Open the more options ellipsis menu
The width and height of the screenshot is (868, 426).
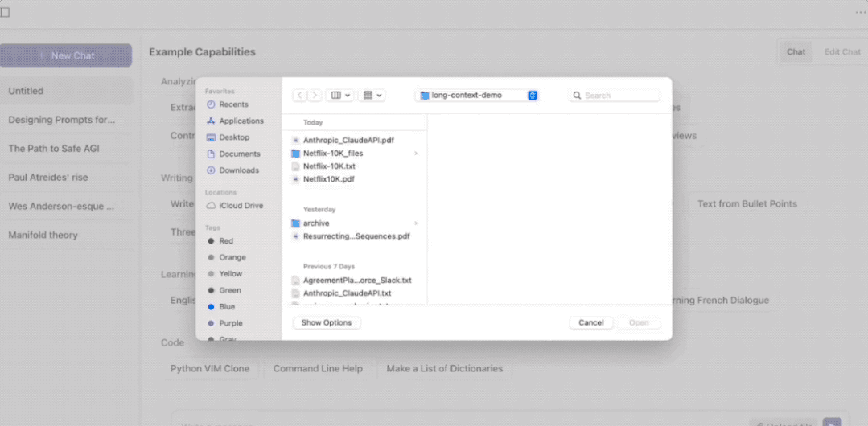[x=861, y=12]
